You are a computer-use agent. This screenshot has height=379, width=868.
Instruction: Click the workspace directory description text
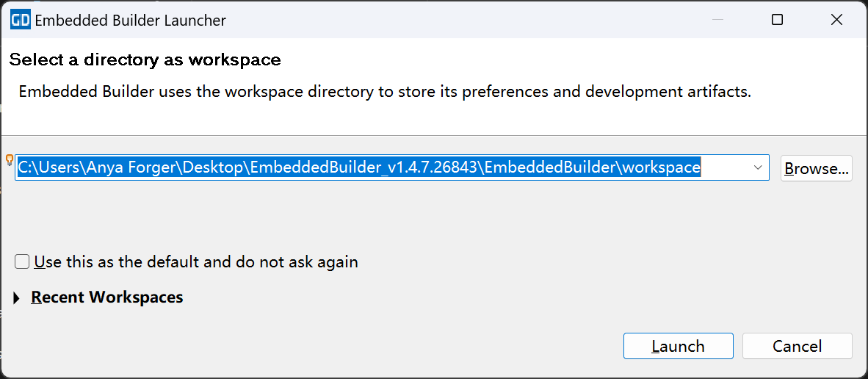[x=384, y=92]
